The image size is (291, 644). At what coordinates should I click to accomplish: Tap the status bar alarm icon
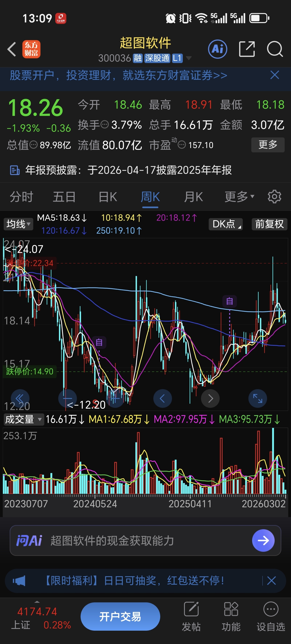[171, 18]
